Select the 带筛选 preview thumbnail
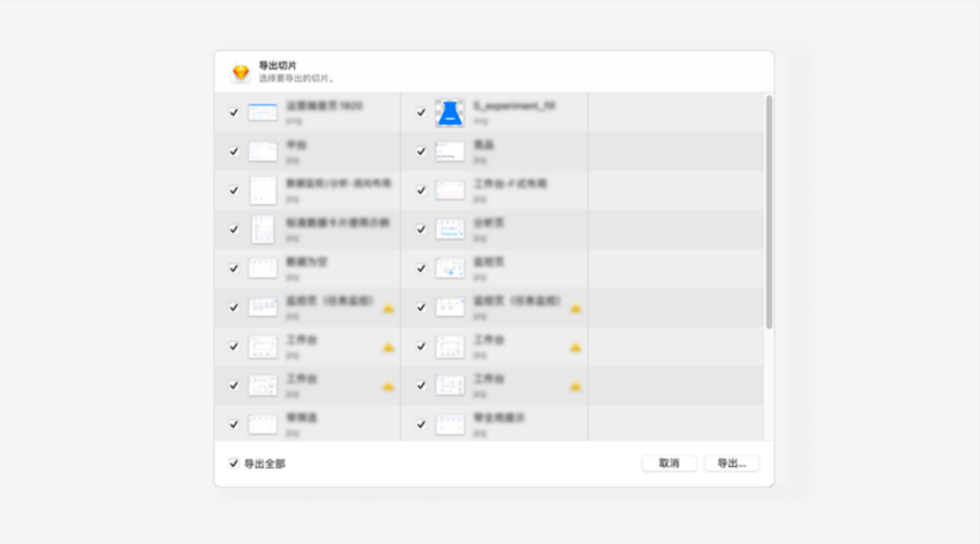 coord(262,424)
